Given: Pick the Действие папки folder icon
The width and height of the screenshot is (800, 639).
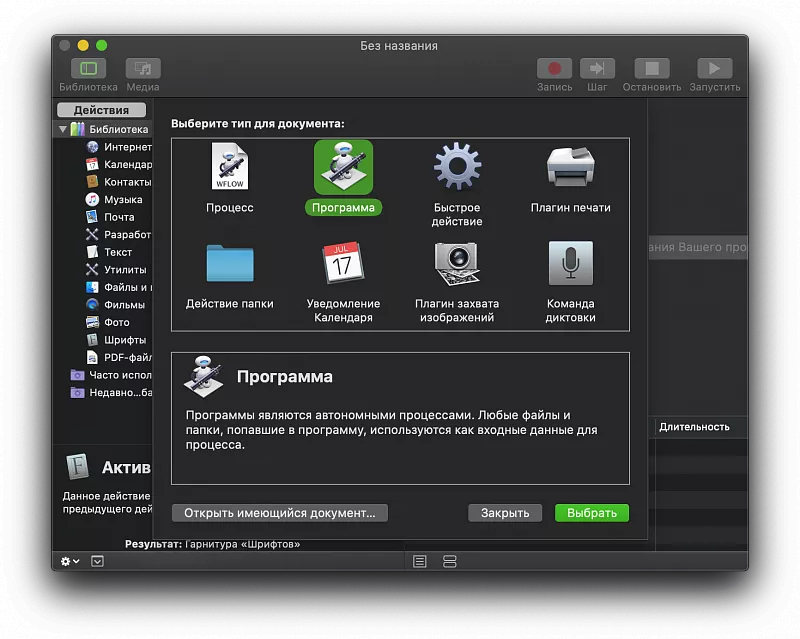Looking at the screenshot, I should (229, 264).
